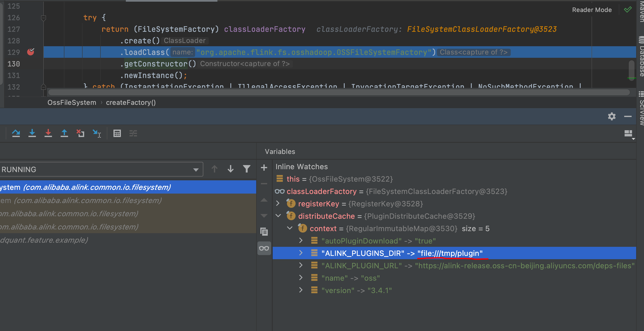Select the highlighted top stack frame
This screenshot has height=331, width=644.
tap(128, 187)
